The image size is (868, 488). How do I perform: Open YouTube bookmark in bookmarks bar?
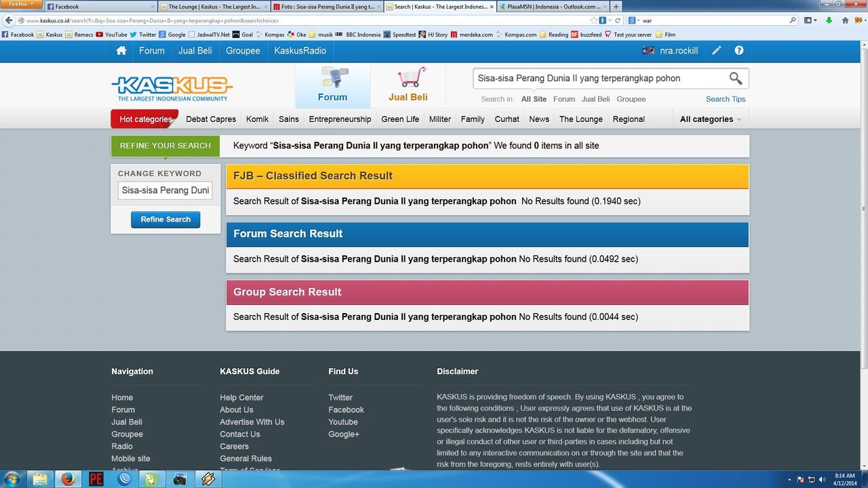[x=111, y=35]
